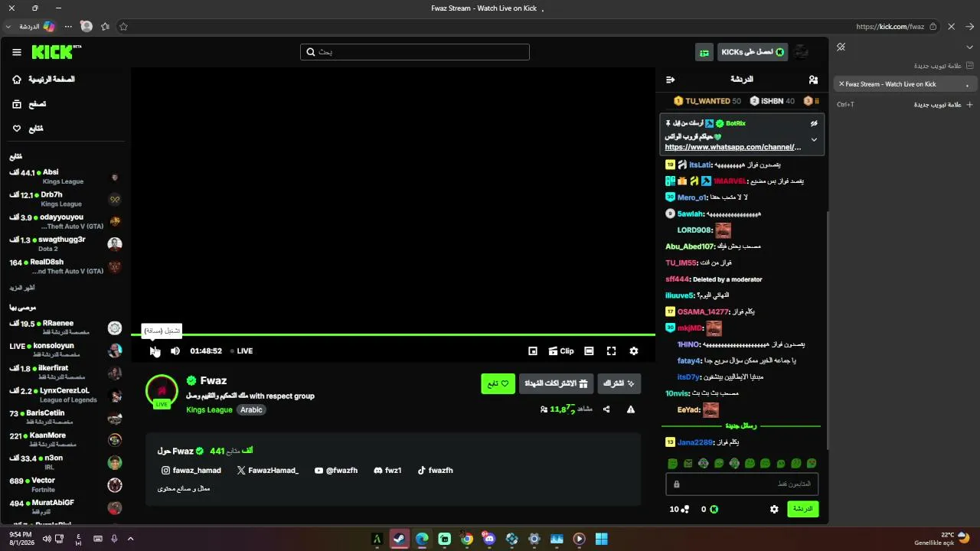Open Fwaz's Discord fwz1

387,471
